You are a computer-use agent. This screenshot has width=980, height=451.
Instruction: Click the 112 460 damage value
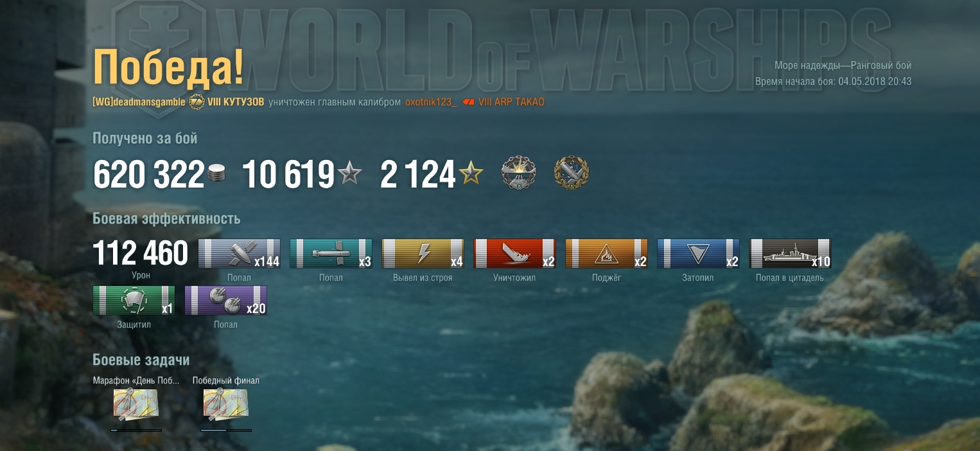(x=141, y=254)
